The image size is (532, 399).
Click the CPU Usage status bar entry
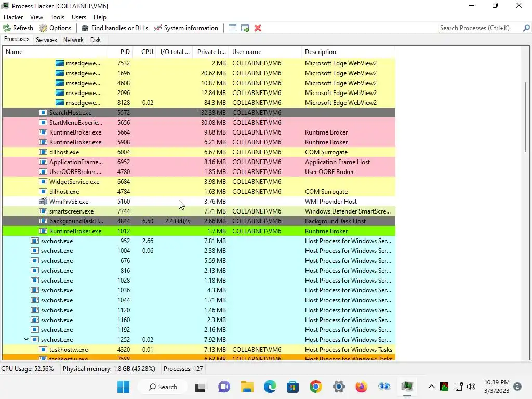point(28,369)
